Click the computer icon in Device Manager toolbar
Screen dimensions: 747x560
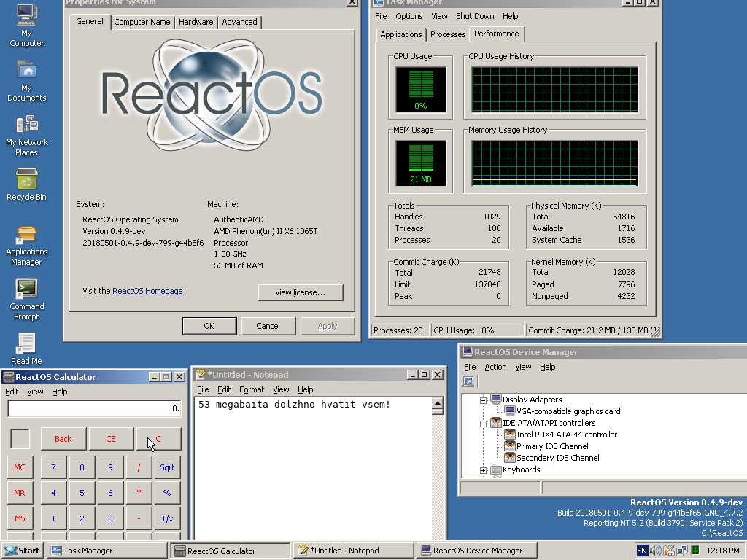click(468, 381)
